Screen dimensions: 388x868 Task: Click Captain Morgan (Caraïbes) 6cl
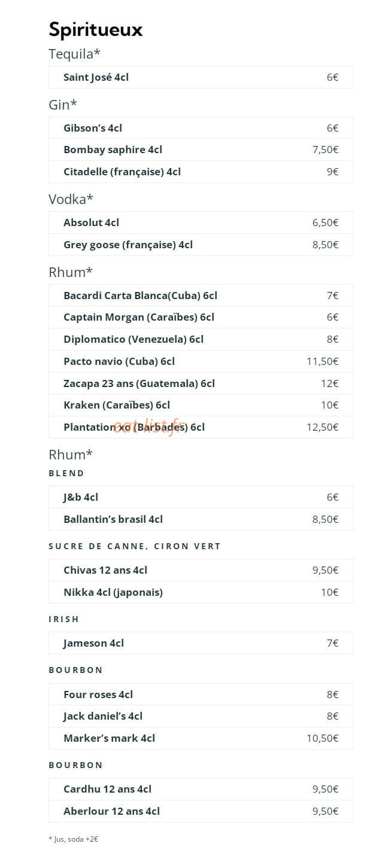[x=201, y=317]
